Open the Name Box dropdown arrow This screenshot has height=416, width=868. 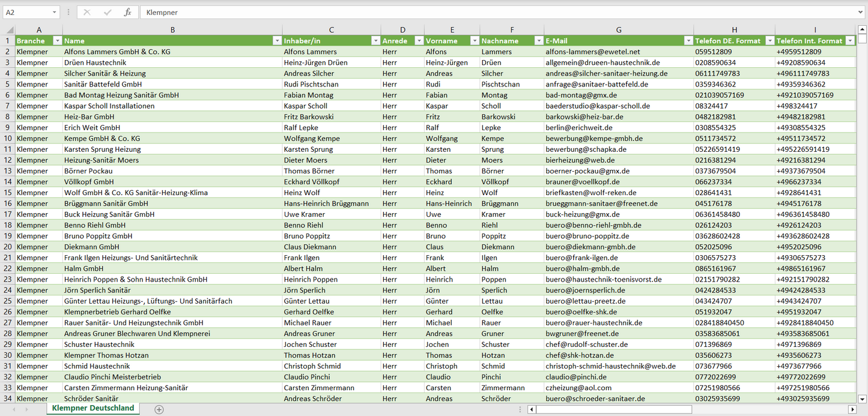click(x=54, y=12)
